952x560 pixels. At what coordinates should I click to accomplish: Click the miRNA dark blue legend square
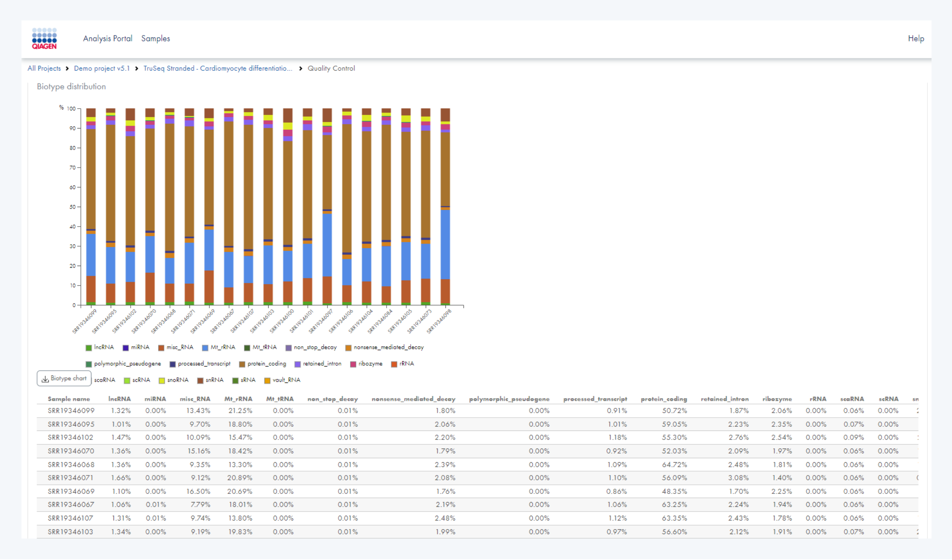pyautogui.click(x=125, y=348)
